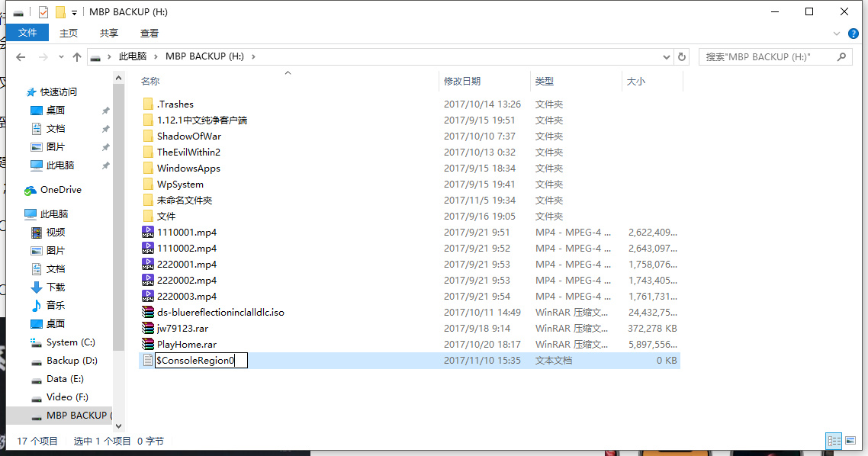Open the 主页 ribbon tab
868x456 pixels.
[x=69, y=34]
